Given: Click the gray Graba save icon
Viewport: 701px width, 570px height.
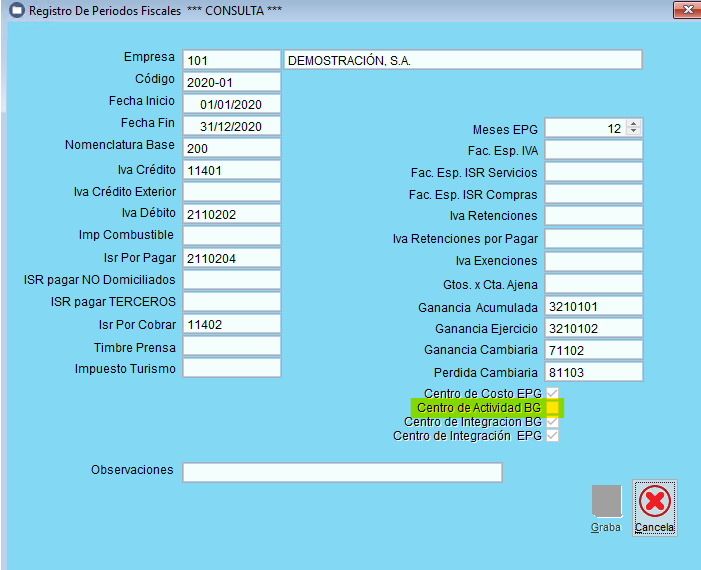Looking at the screenshot, I should tap(606, 501).
